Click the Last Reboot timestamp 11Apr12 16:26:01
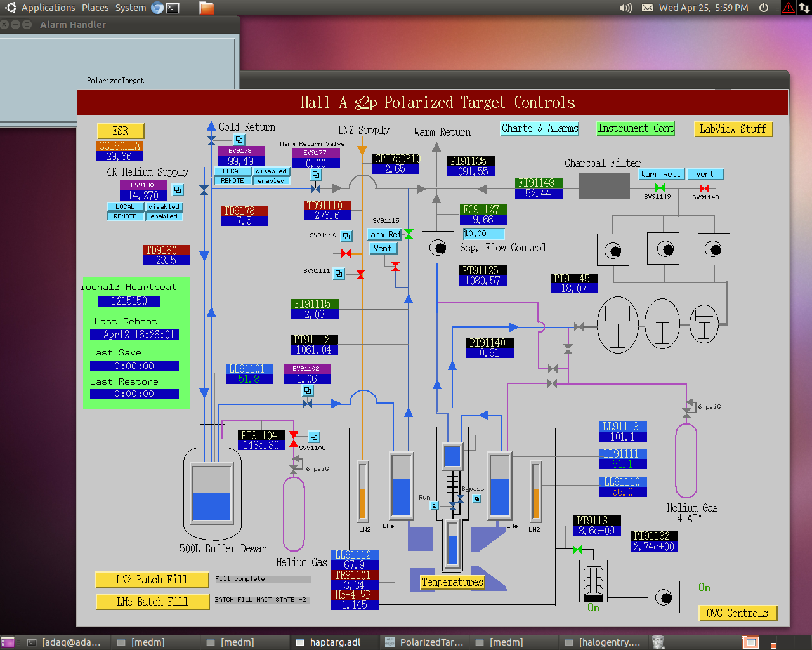 point(134,335)
